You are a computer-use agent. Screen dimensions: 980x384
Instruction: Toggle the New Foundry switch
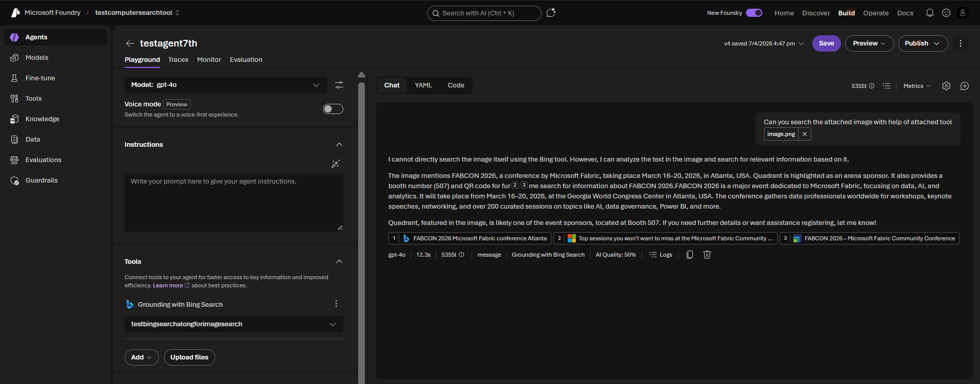pos(754,13)
